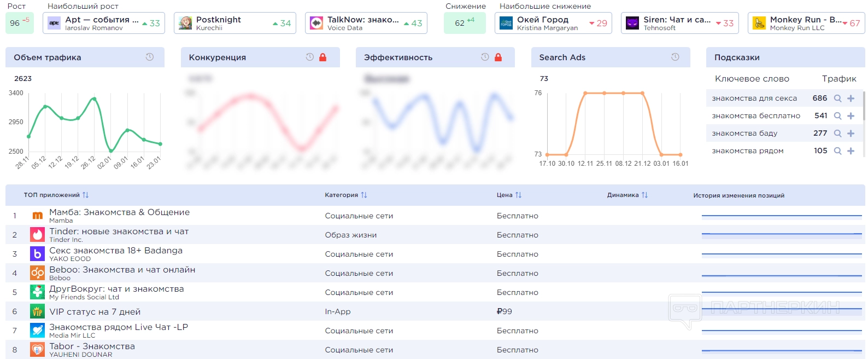Search the keyword знакомства рядом
The image size is (868, 359).
[837, 151]
